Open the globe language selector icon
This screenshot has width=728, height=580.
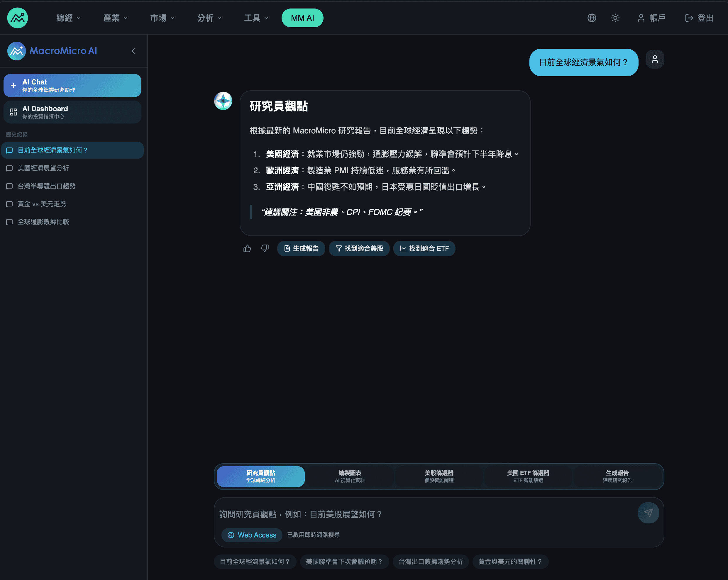point(592,18)
